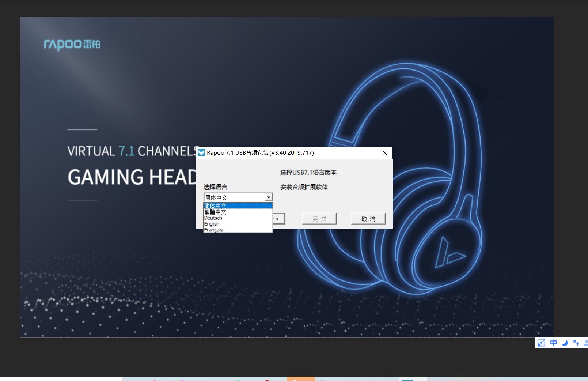The image size is (588, 381).
Task: Click the Rapoo installer title bar icon
Action: [x=201, y=152]
